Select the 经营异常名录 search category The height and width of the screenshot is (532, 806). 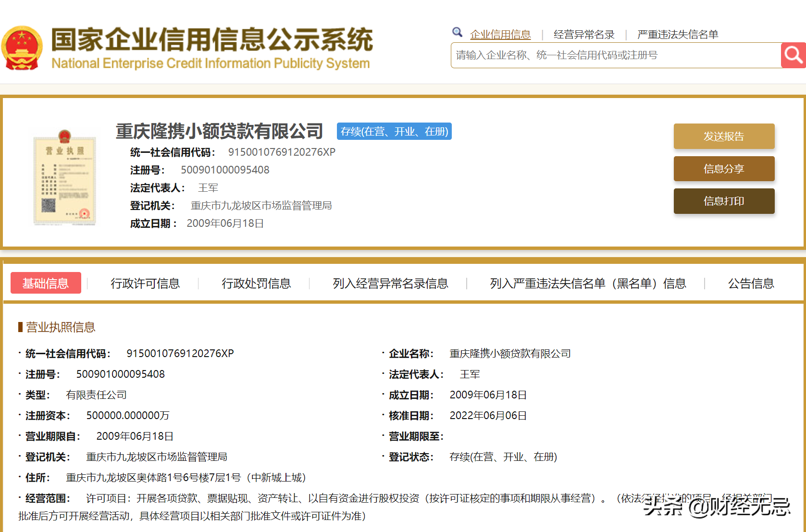click(x=584, y=35)
